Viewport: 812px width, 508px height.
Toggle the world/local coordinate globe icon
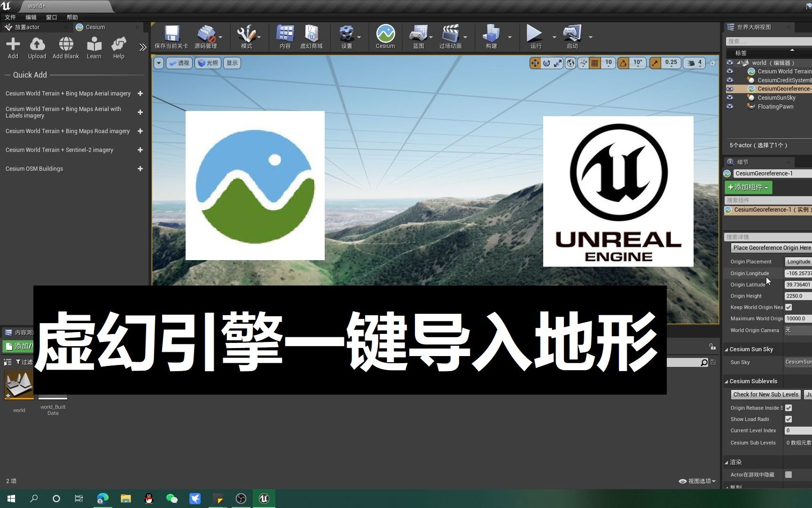tap(570, 63)
